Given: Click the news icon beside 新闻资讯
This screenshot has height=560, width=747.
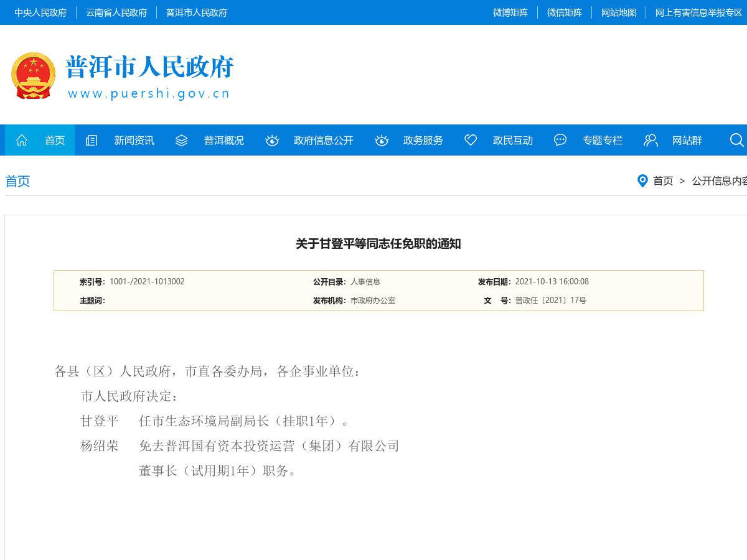Looking at the screenshot, I should (x=91, y=140).
